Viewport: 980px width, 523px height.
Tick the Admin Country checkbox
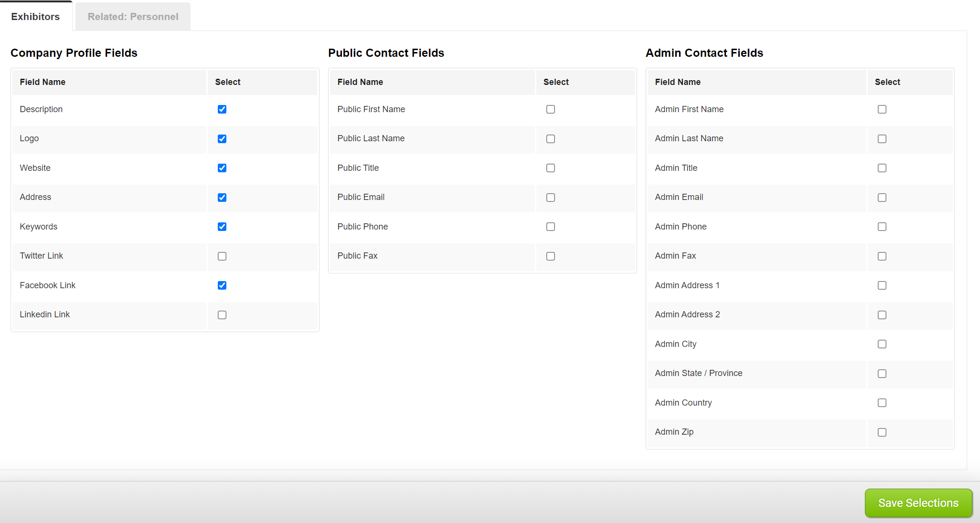tap(882, 403)
